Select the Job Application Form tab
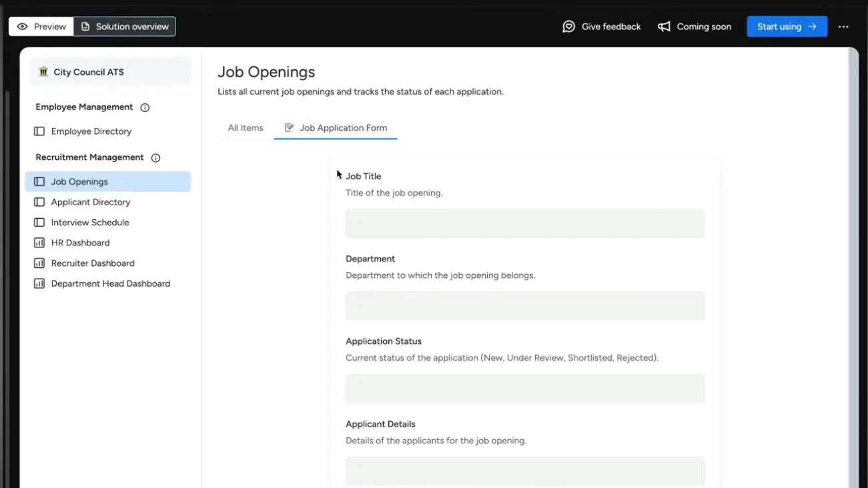 (344, 127)
